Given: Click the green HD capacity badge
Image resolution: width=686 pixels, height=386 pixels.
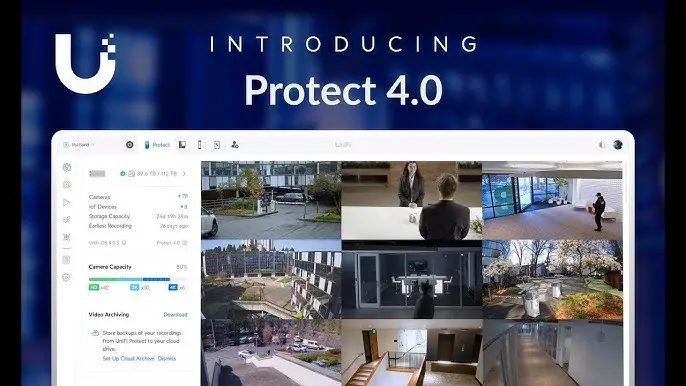Looking at the screenshot, I should [94, 288].
